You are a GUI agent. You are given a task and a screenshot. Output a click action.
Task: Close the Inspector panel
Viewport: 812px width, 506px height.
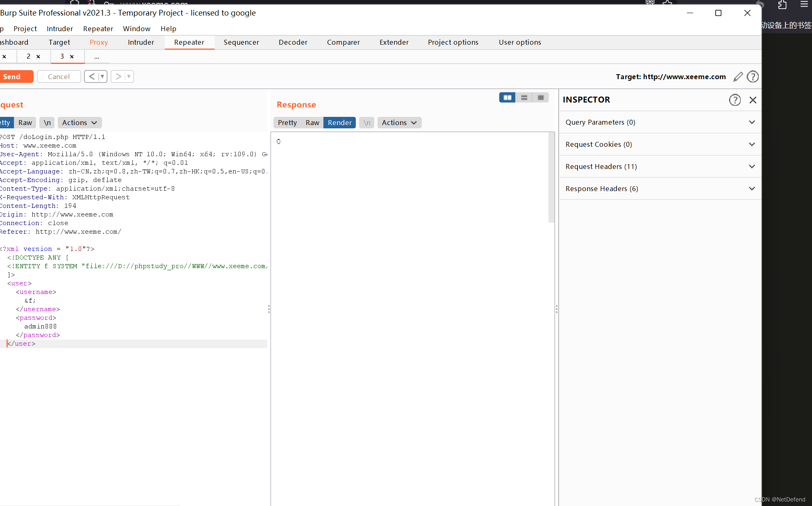click(x=753, y=100)
